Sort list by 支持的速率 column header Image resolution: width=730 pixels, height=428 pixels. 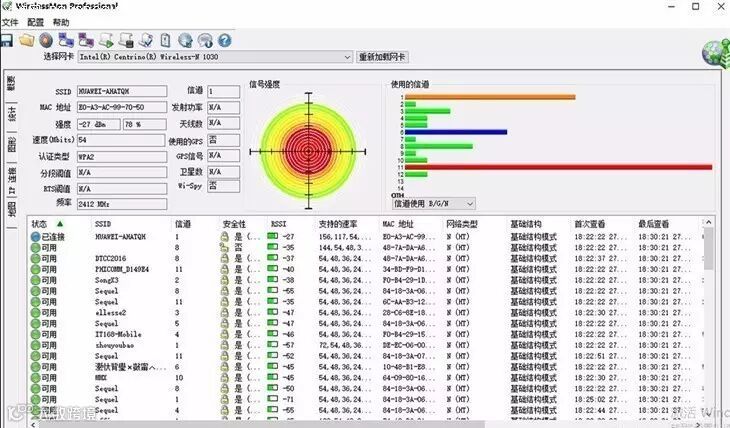tap(337, 224)
